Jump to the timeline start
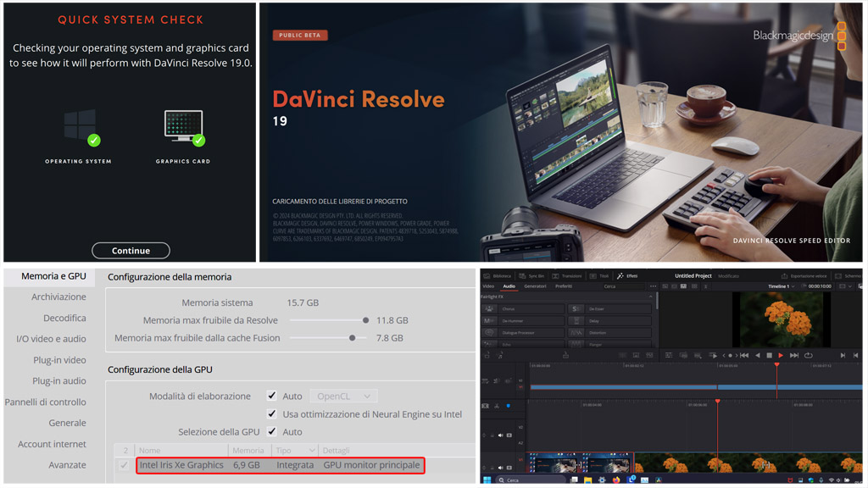 click(744, 355)
